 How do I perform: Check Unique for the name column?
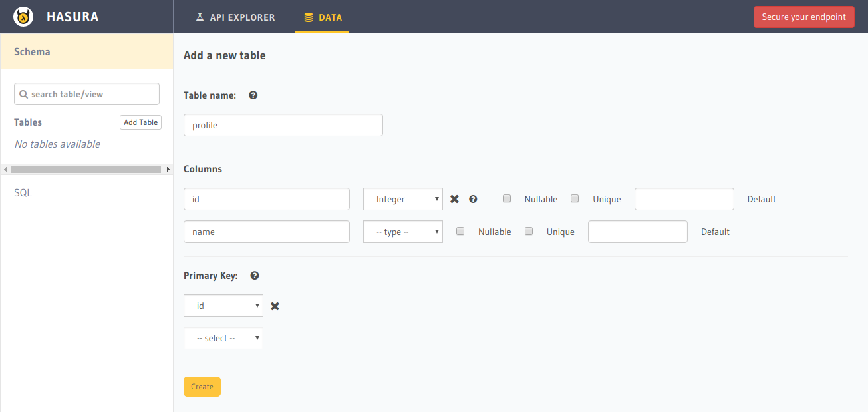coord(529,232)
